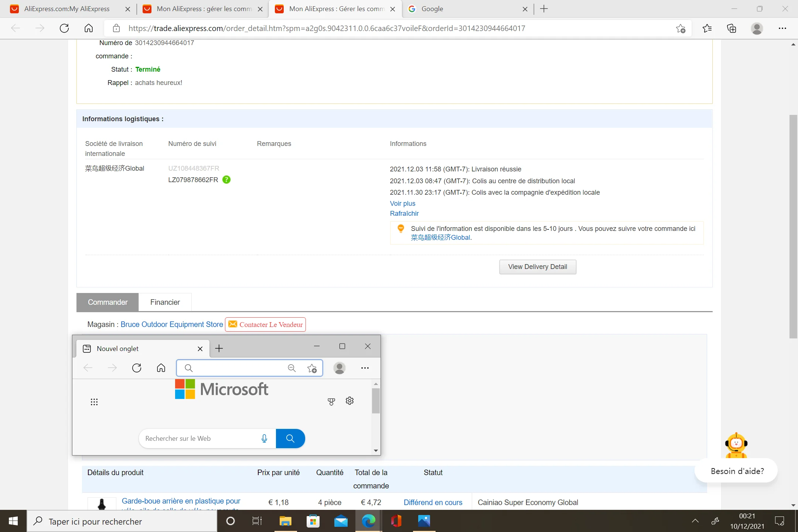Open the apps grid launcher icon
This screenshot has height=532, width=798.
pyautogui.click(x=94, y=402)
